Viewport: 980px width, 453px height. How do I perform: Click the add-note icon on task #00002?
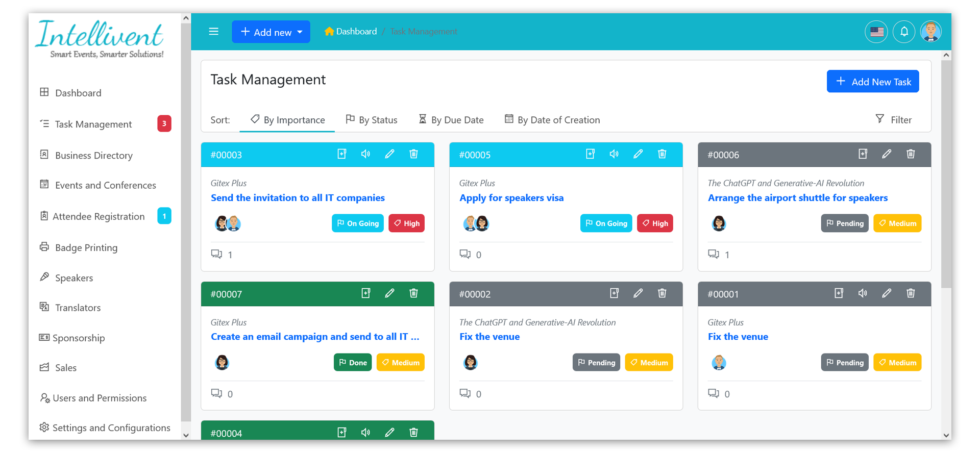tap(615, 293)
